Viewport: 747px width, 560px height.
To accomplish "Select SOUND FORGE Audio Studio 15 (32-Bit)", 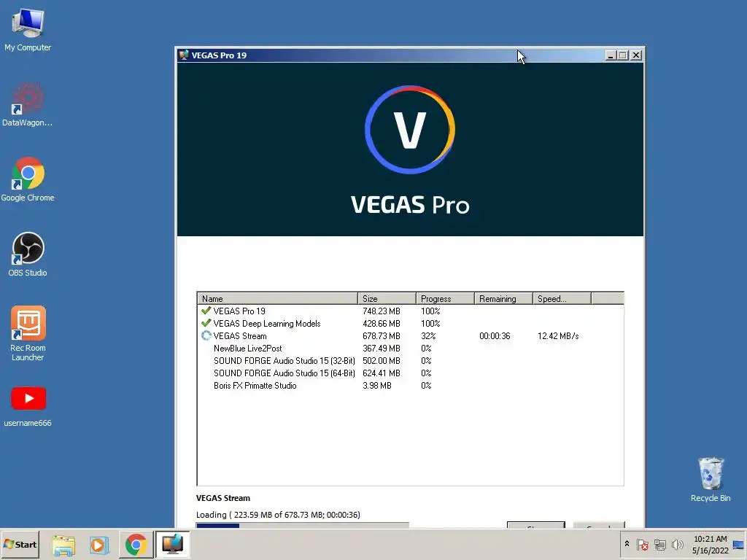I will [410, 360].
